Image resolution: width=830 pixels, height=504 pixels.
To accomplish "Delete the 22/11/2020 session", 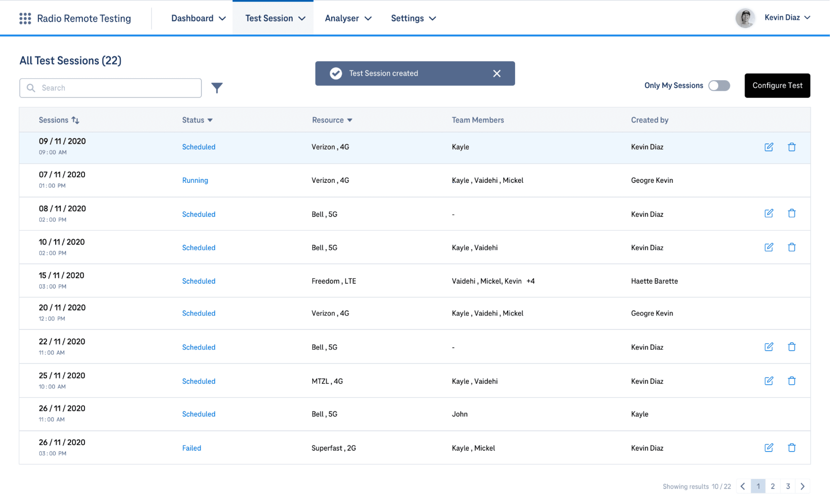I will point(791,347).
